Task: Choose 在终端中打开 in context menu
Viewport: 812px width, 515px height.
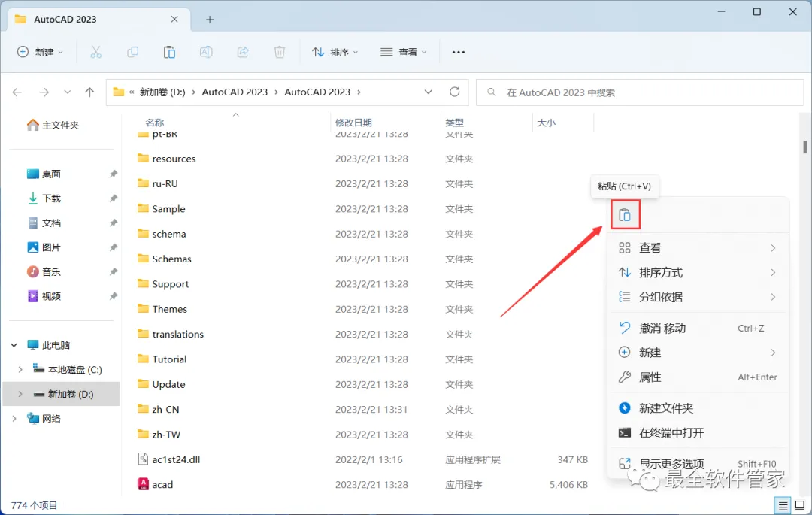Action: coord(698,433)
